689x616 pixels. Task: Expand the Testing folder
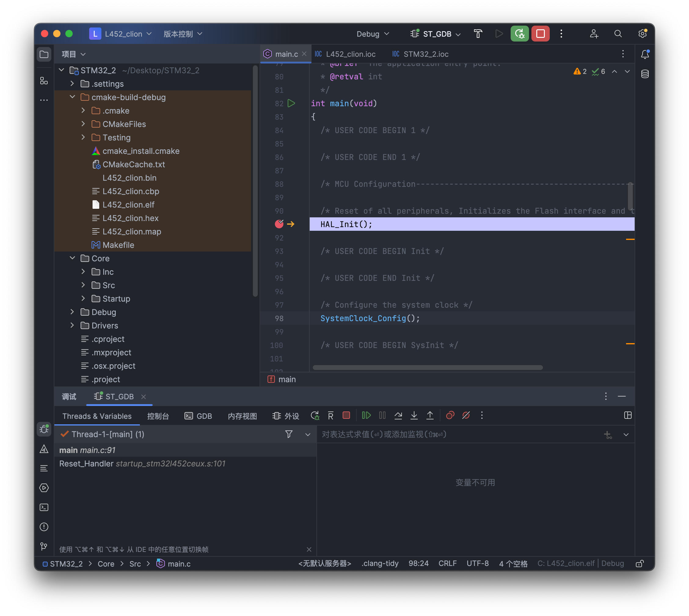click(x=83, y=137)
